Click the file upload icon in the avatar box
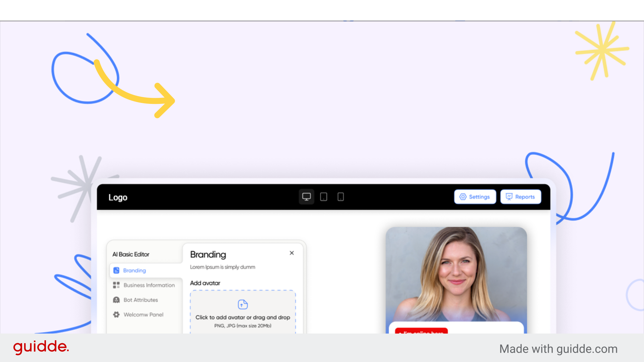644x362 pixels. (243, 304)
